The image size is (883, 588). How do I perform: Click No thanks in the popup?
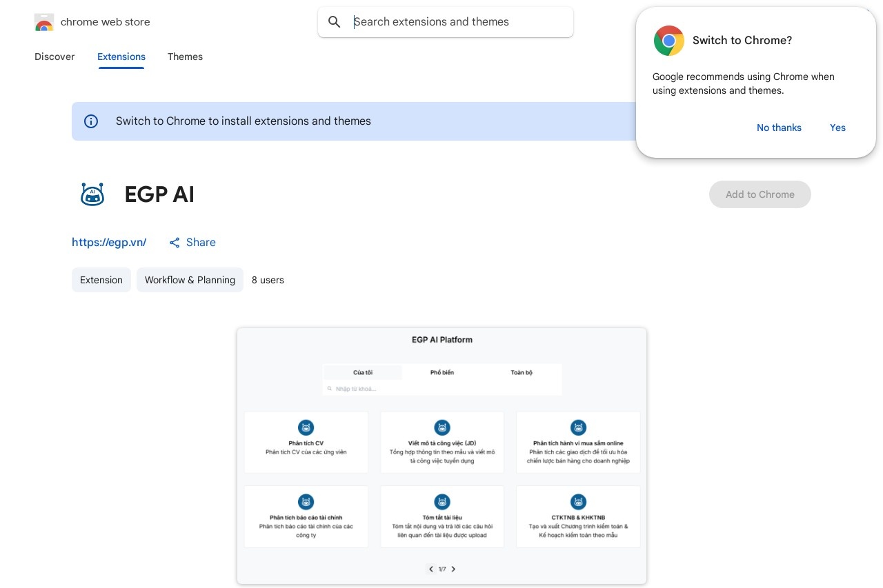click(779, 128)
